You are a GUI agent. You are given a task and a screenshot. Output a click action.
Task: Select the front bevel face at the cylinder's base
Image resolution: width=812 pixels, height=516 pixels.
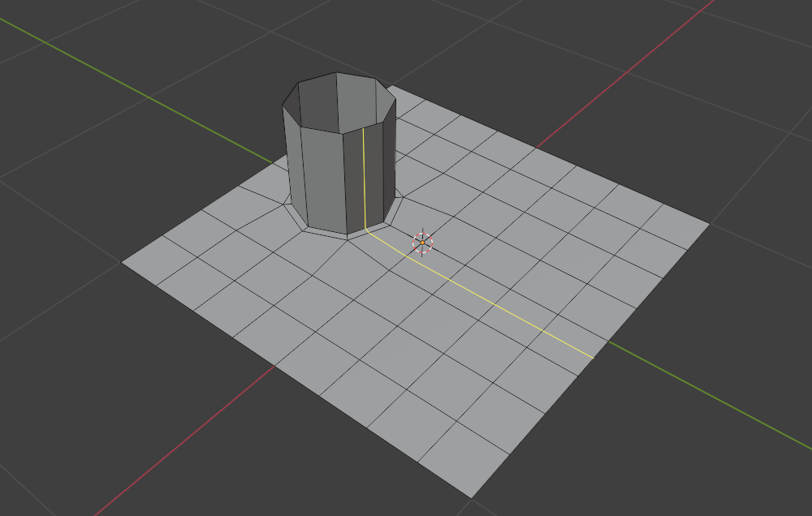[327, 232]
